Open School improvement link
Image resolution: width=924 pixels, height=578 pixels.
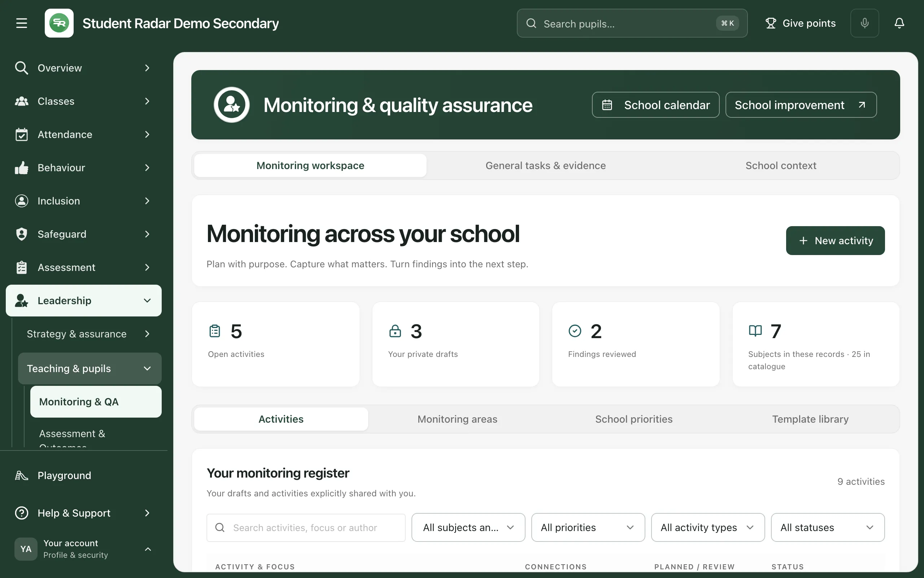click(801, 105)
